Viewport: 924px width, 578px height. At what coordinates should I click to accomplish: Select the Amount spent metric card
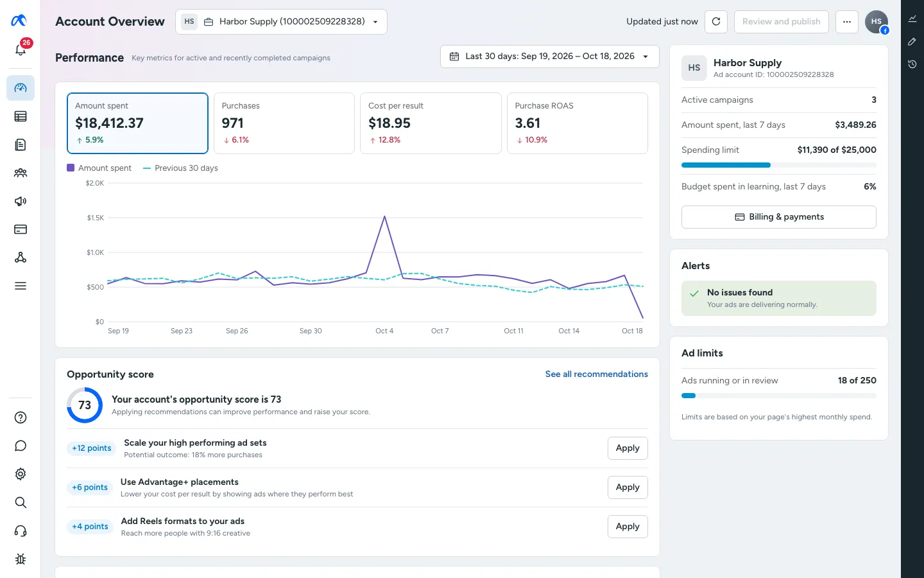tap(137, 123)
